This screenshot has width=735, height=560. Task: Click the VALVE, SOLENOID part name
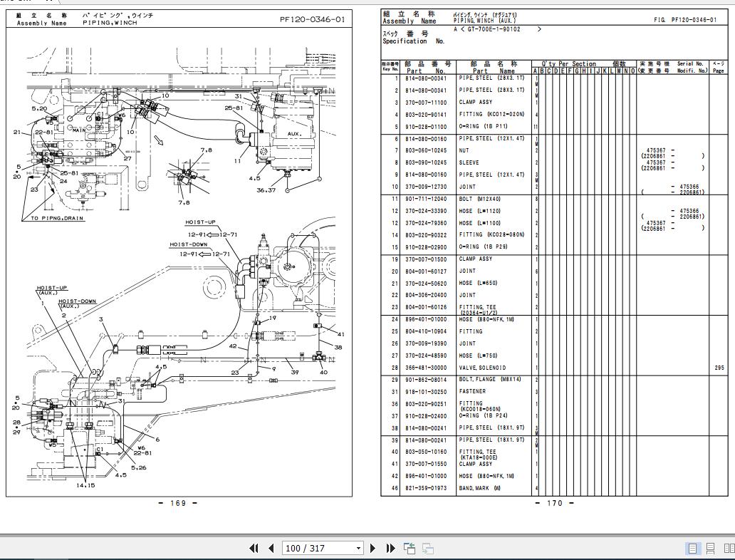pyautogui.click(x=482, y=368)
